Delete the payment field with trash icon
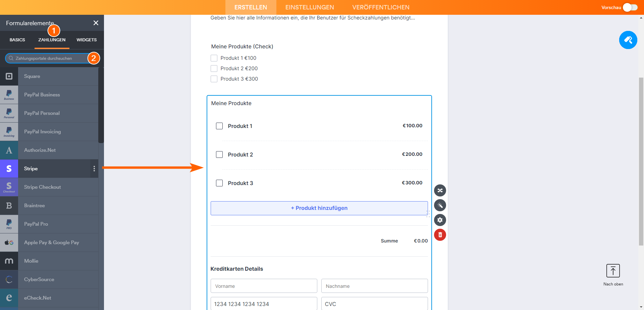 (x=440, y=235)
